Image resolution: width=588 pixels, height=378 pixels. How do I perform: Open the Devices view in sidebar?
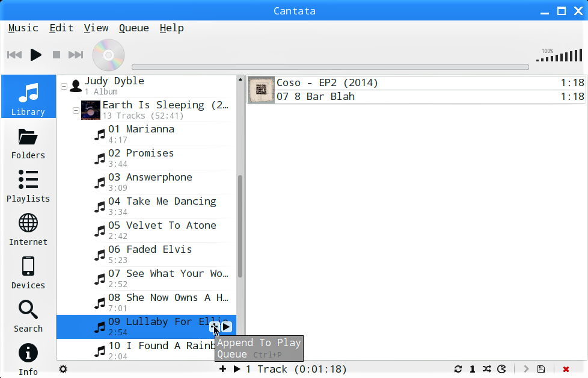point(28,273)
